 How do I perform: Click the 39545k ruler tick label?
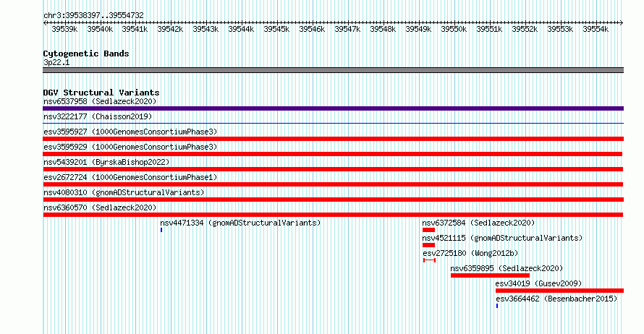tap(276, 29)
